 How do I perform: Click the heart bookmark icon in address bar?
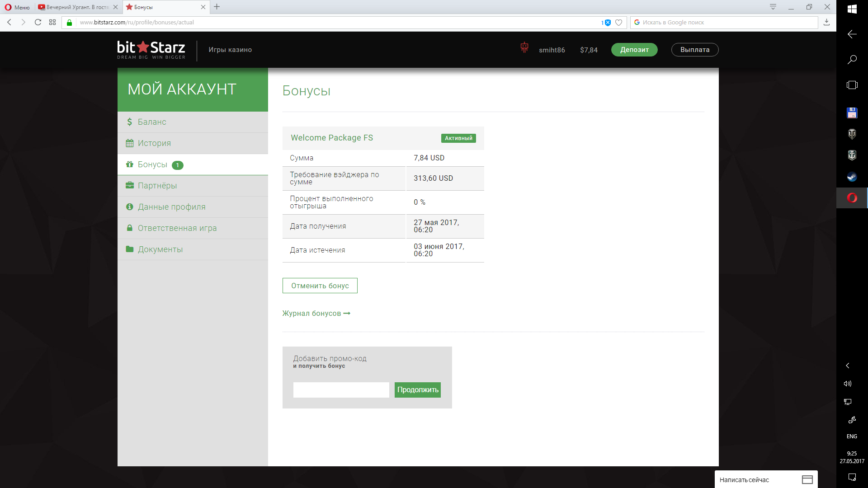pos(619,23)
